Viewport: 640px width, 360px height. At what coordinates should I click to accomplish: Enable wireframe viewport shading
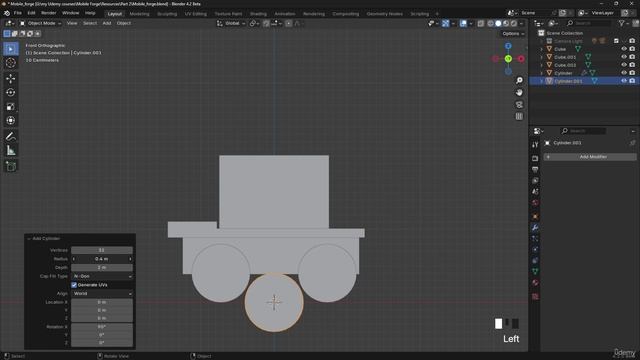coord(491,23)
